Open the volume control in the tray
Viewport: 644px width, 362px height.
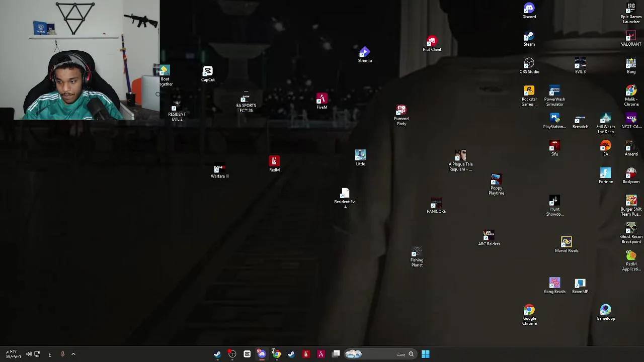coord(29,354)
